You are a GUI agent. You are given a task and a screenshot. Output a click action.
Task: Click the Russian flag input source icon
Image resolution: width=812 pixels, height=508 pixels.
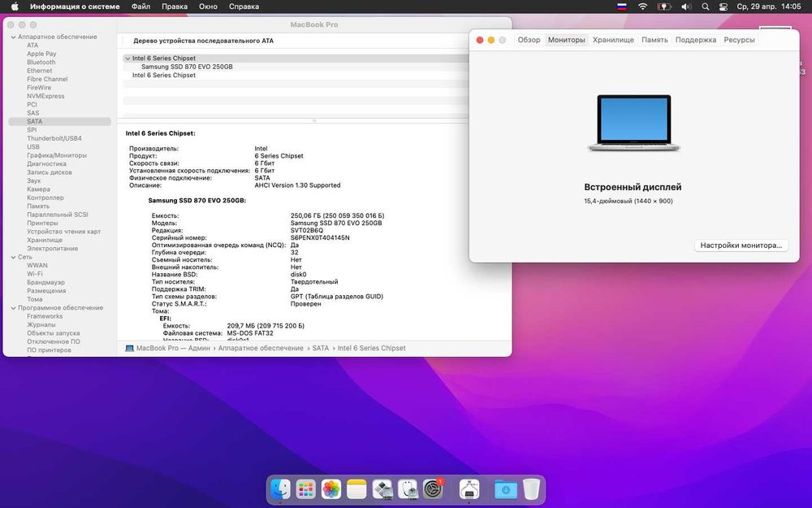[622, 7]
